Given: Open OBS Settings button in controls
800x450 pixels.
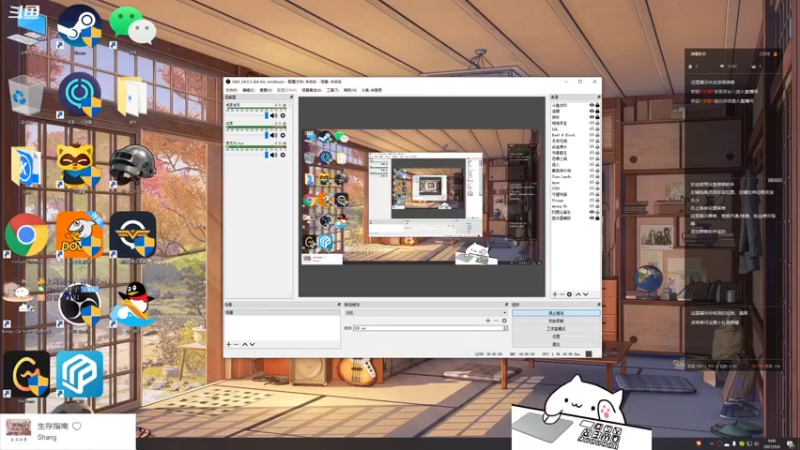Looking at the screenshot, I should (556, 337).
